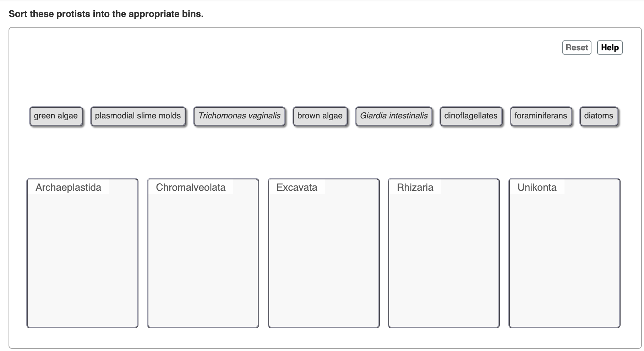644x351 pixels.
Task: Select the brown algae tile
Action: point(320,116)
